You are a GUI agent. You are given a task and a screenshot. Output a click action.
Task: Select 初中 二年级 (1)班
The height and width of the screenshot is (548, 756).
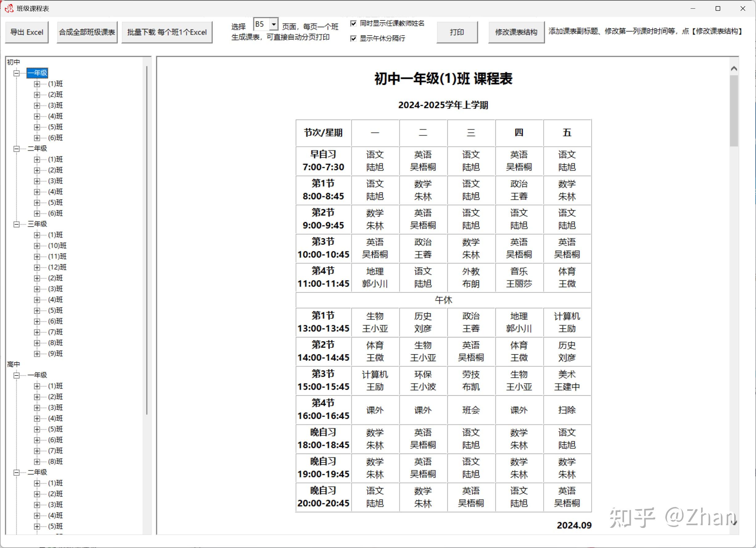pyautogui.click(x=55, y=159)
